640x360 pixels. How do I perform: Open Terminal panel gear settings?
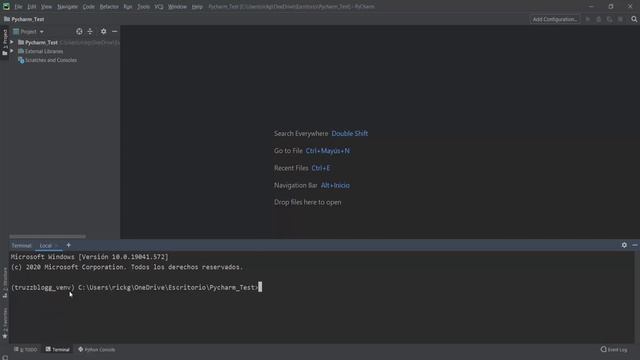[624, 245]
